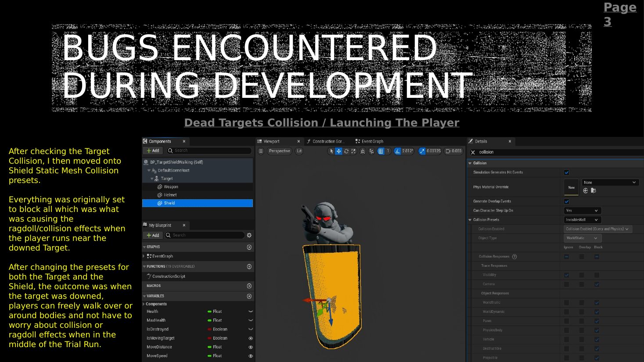Add a new macro with MACROS plus icon

249,286
